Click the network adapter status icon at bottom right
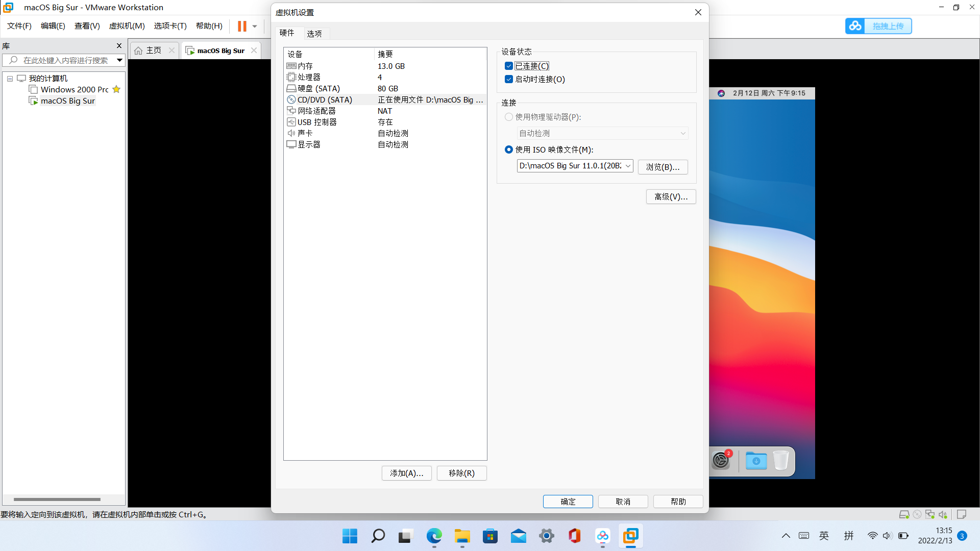Image resolution: width=980 pixels, height=551 pixels. pyautogui.click(x=929, y=514)
